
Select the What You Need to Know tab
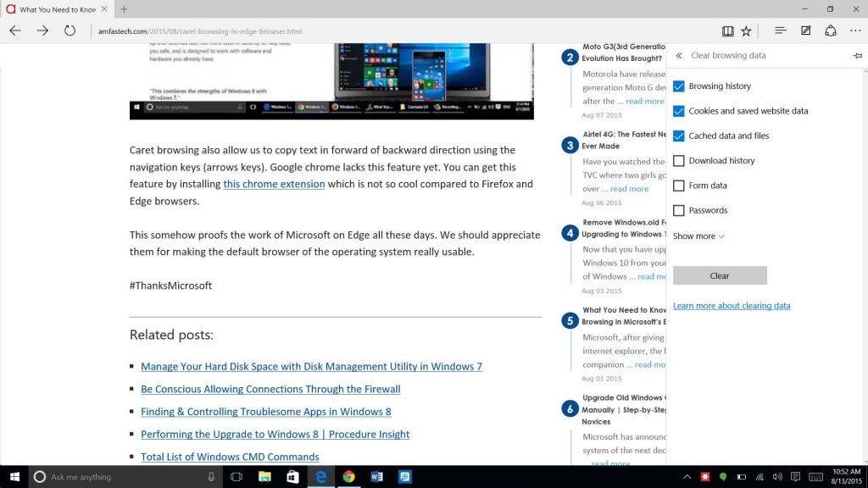pos(56,9)
